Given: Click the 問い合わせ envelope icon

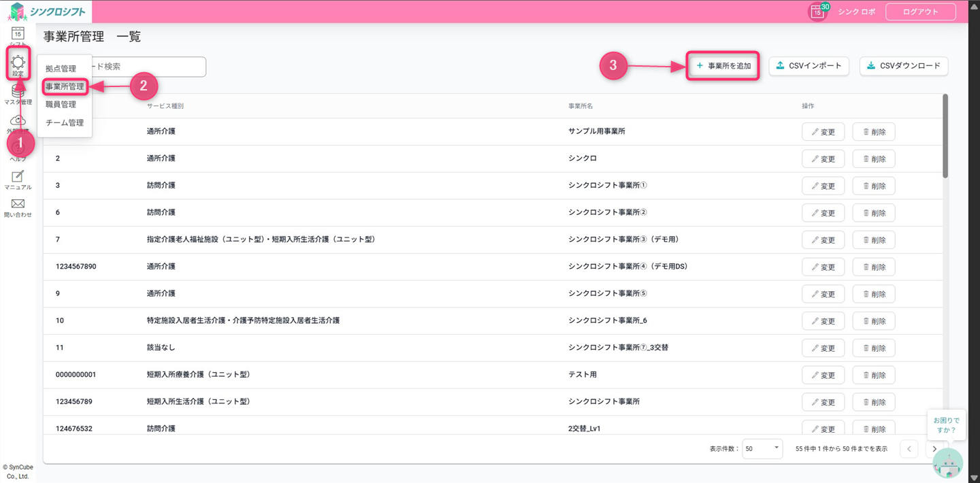Looking at the screenshot, I should [x=18, y=207].
